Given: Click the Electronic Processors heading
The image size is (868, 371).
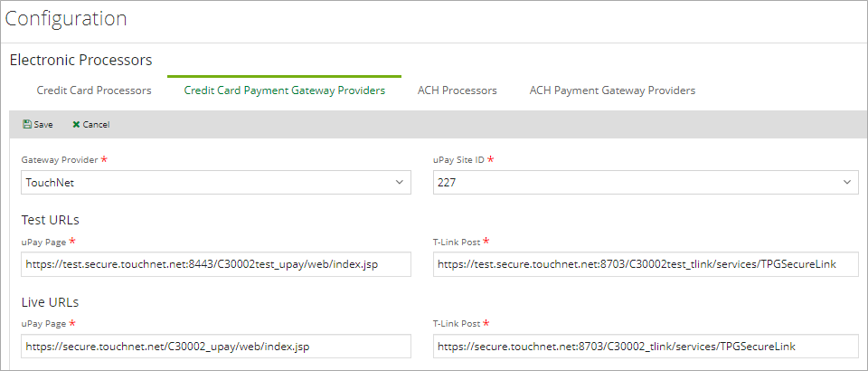Looking at the screenshot, I should click(x=80, y=60).
